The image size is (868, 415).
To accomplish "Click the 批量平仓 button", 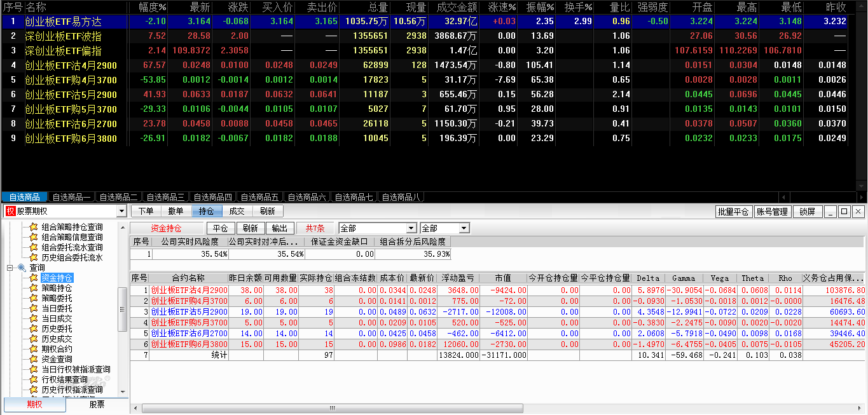I will 733,212.
